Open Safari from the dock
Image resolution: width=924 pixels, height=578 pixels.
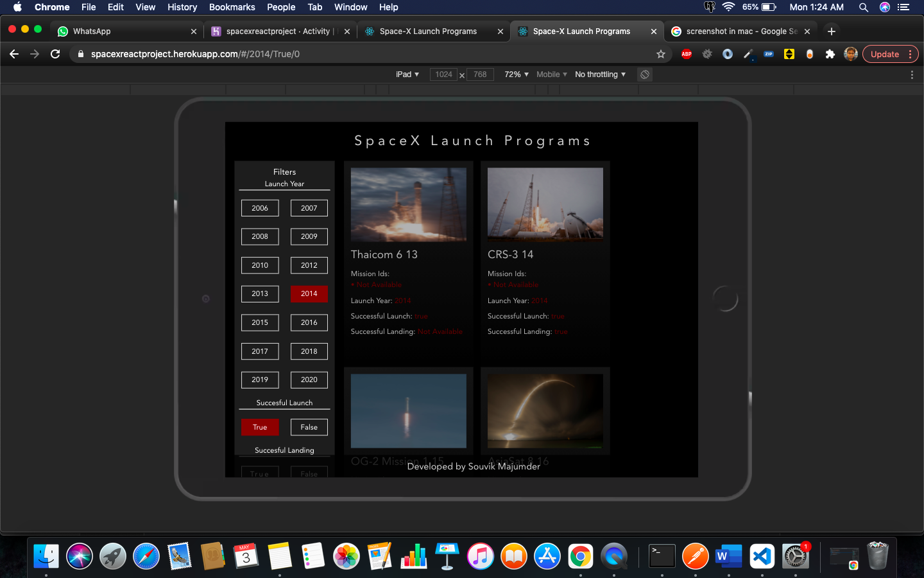click(146, 556)
